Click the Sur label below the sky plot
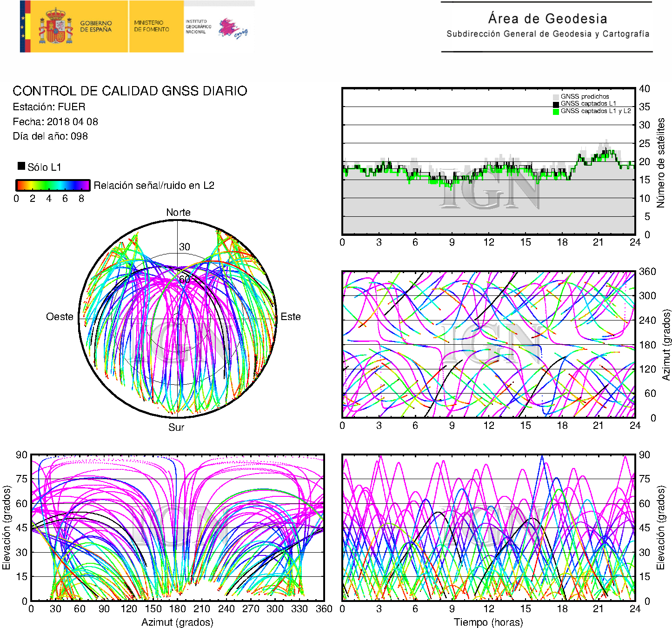This screenshot has height=628, width=672. pos(176,427)
